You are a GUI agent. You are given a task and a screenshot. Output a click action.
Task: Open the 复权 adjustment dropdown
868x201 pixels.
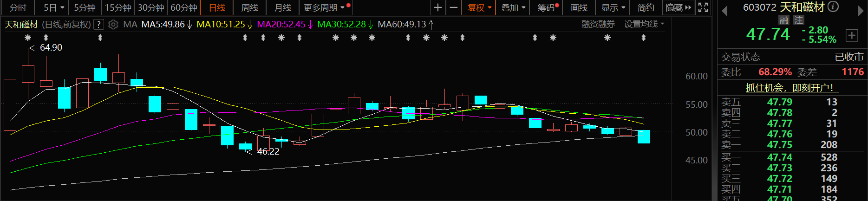click(x=479, y=7)
